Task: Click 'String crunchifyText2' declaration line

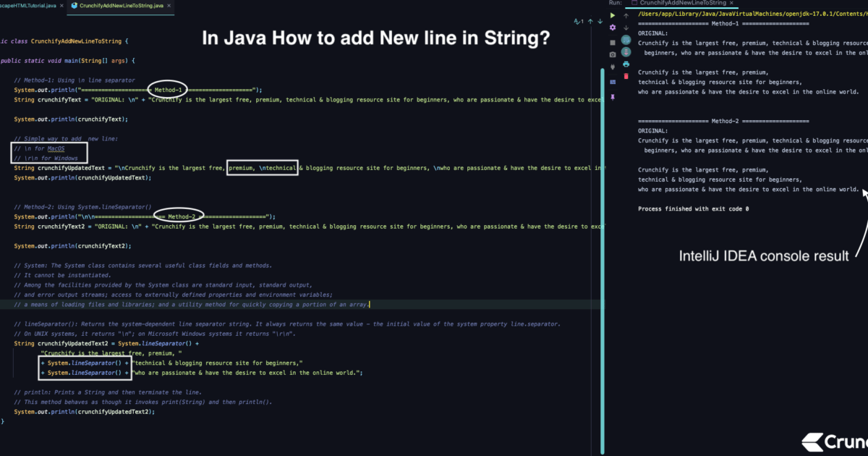Action: point(307,226)
